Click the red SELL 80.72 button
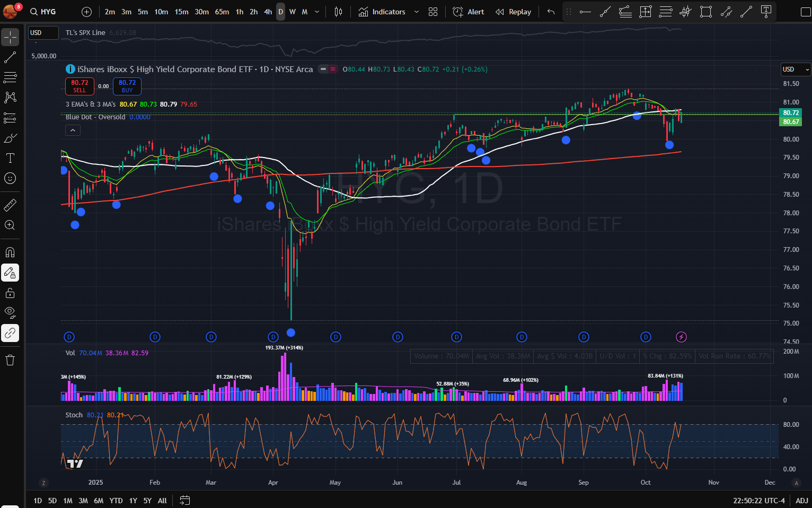812x508 pixels. (80, 86)
